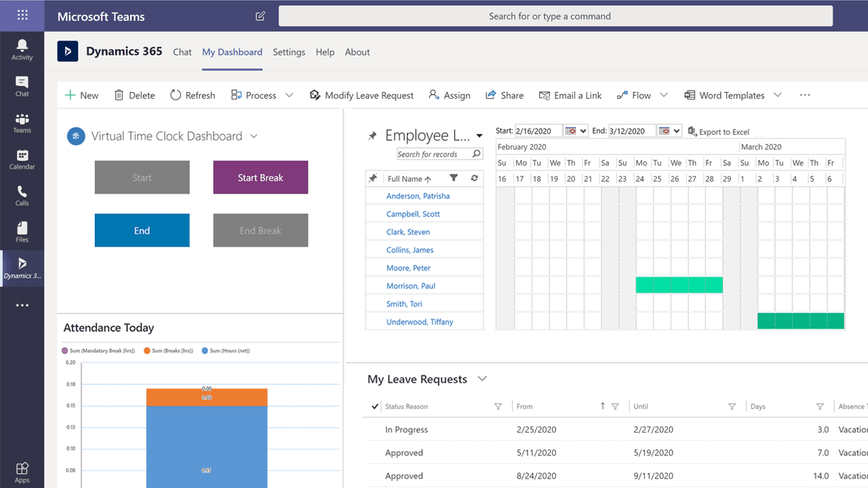Open Status Reason column filter
The height and width of the screenshot is (488, 868).
coord(498,407)
